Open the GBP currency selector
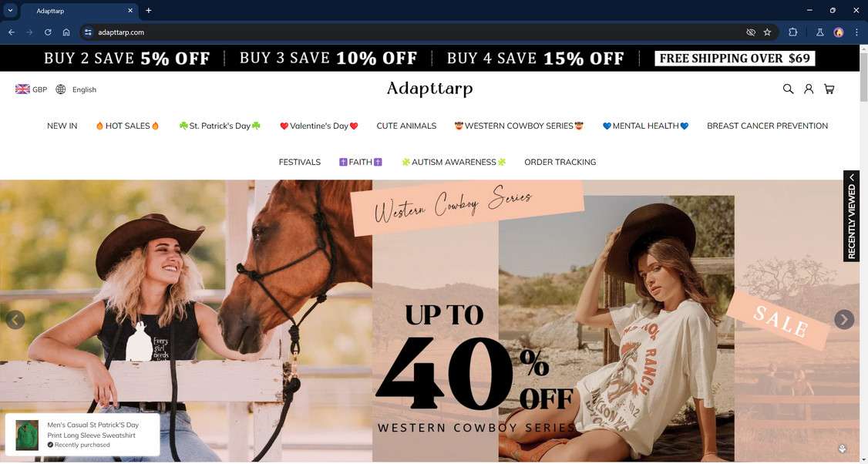The width and height of the screenshot is (868, 464). tap(31, 89)
